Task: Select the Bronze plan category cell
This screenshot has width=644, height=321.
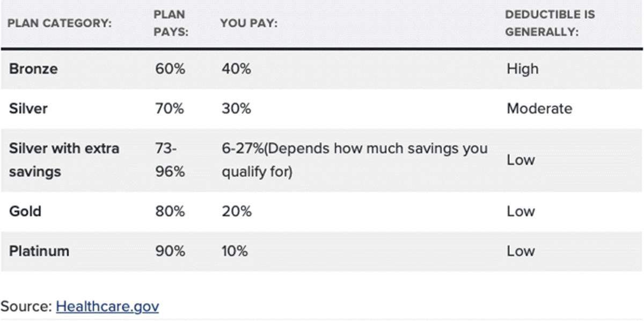Action: [33, 69]
